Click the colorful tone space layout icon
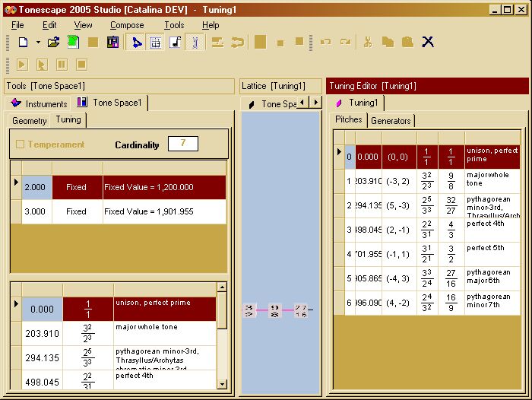 pyautogui.click(x=112, y=43)
